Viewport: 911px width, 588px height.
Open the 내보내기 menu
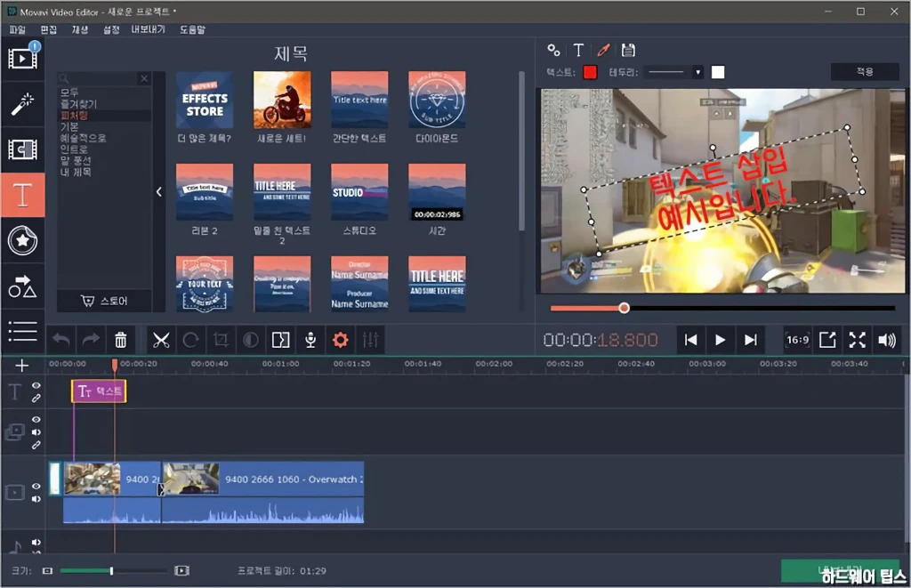pos(149,29)
